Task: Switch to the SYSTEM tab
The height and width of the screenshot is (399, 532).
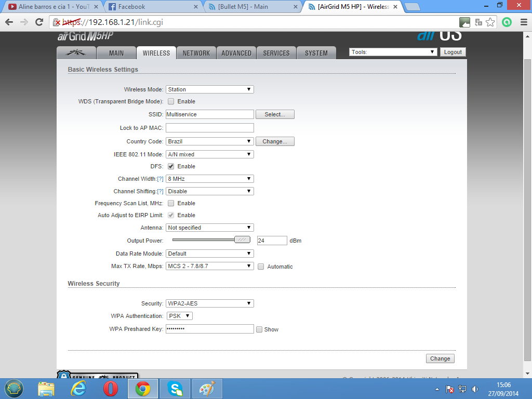Action: (x=316, y=53)
